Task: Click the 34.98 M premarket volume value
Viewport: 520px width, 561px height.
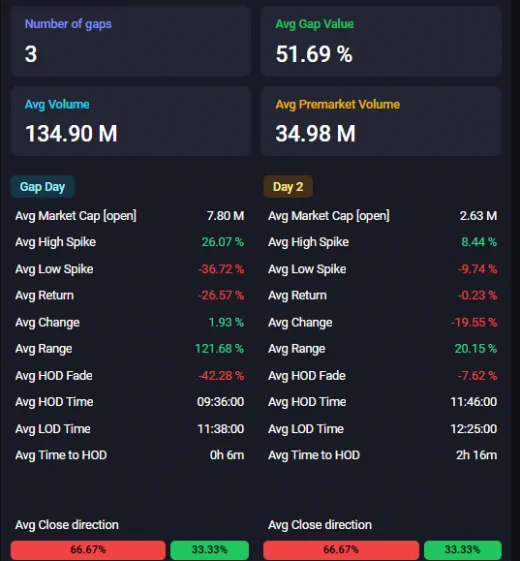Action: click(x=315, y=134)
